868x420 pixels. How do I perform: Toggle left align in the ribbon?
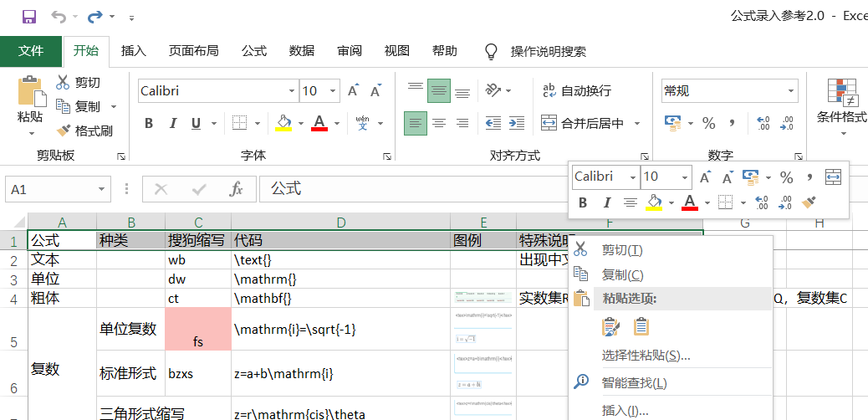click(x=415, y=123)
